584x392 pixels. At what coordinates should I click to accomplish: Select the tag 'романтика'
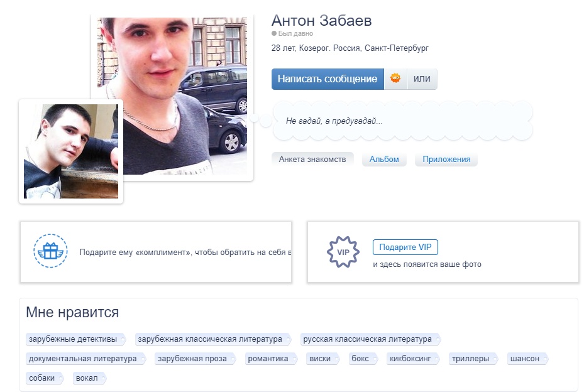coord(271,359)
